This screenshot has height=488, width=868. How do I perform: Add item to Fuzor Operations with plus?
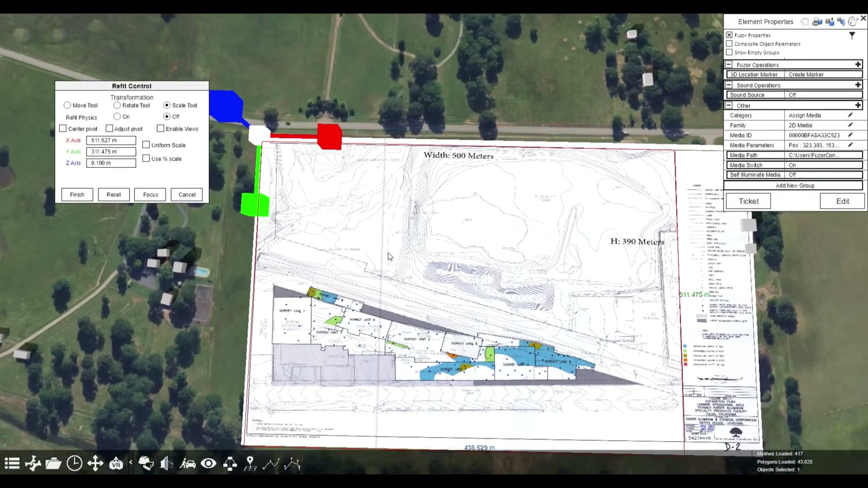858,65
